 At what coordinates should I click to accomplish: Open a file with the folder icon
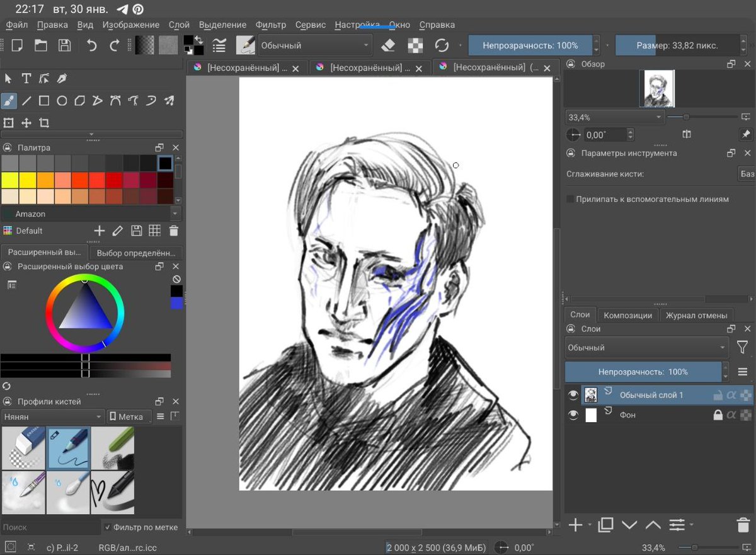click(x=41, y=45)
